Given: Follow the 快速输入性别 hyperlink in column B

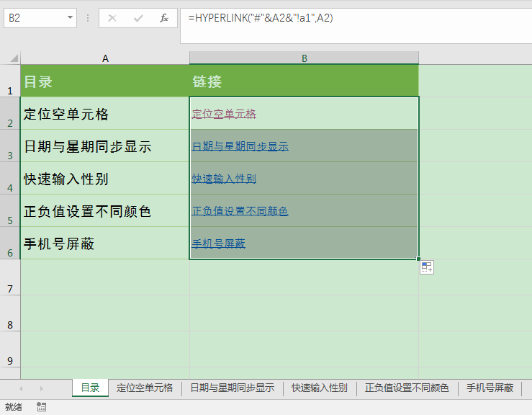Looking at the screenshot, I should 224,179.
